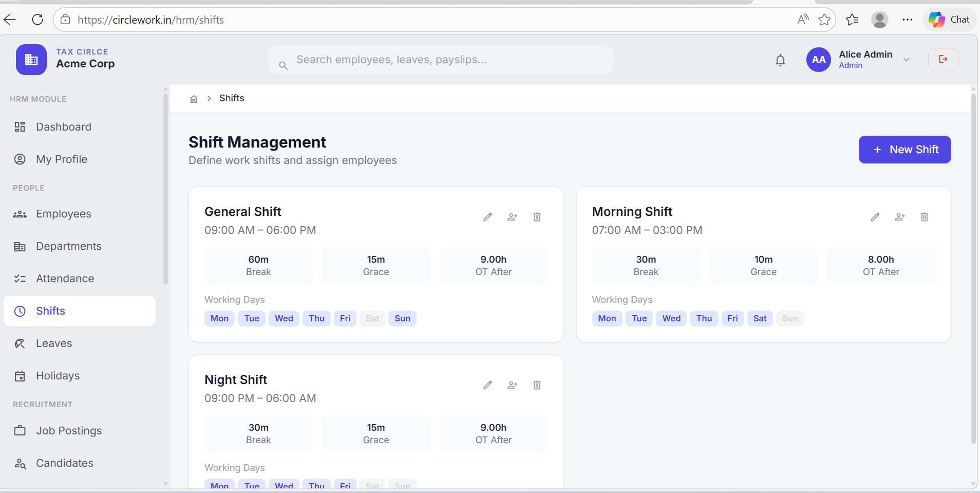The height and width of the screenshot is (493, 980).
Task: Assign employees to Night Shift
Action: pyautogui.click(x=512, y=385)
